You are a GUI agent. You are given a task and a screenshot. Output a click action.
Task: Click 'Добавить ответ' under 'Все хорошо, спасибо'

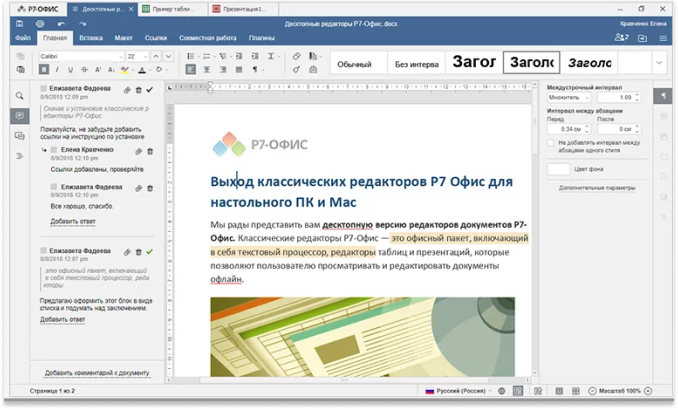[73, 221]
